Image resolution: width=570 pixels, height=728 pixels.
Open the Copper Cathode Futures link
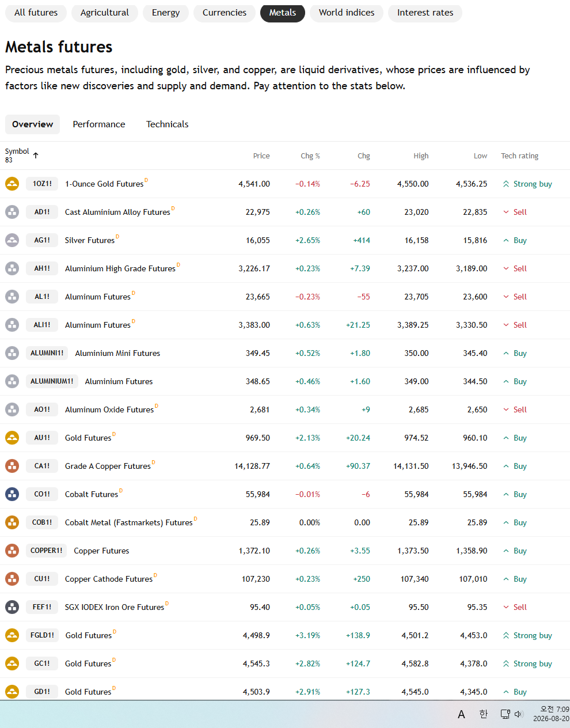[109, 579]
